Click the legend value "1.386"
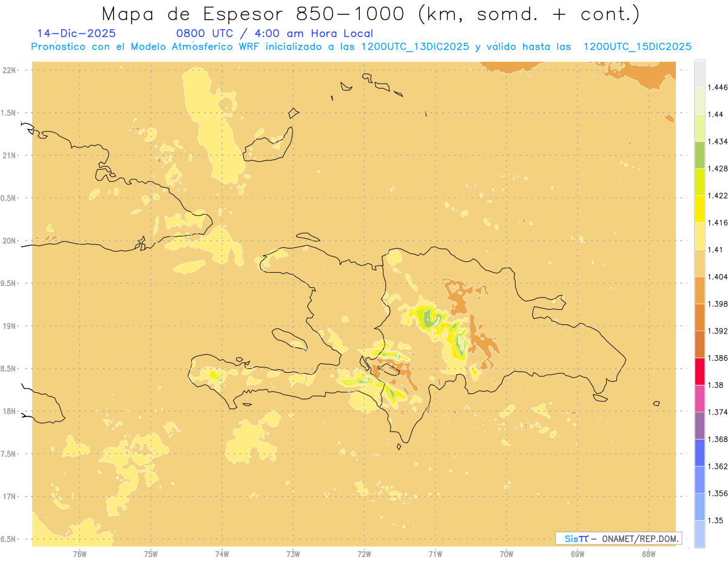Image resolution: width=728 pixels, height=562 pixels. pos(718,358)
